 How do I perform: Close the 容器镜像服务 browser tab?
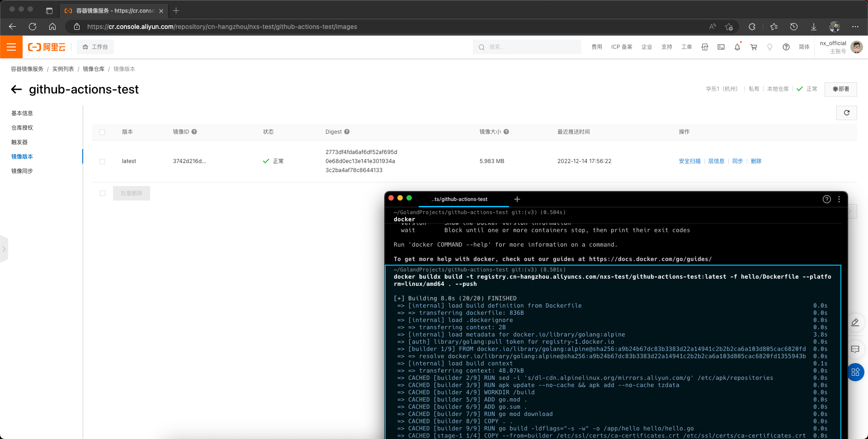[x=161, y=11]
